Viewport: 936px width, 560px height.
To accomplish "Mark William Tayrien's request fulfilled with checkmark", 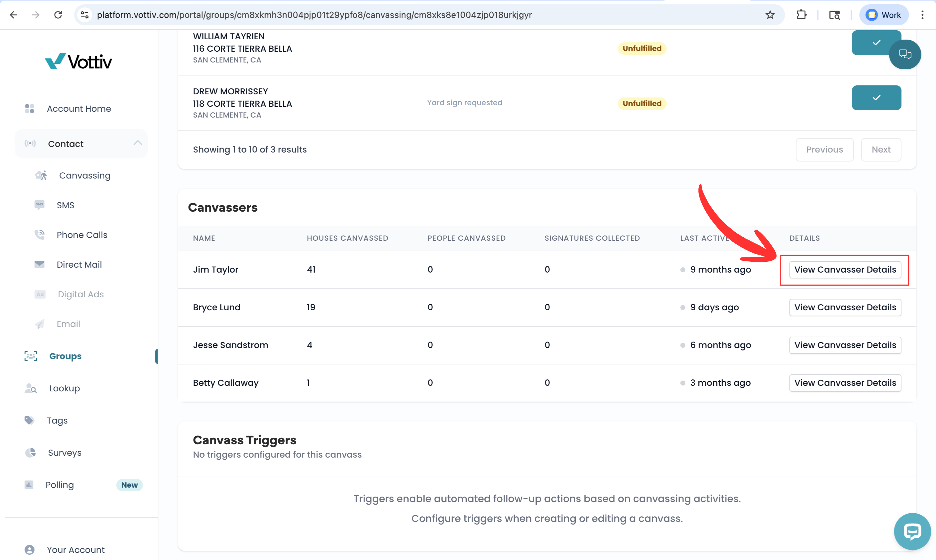I will 876,43.
